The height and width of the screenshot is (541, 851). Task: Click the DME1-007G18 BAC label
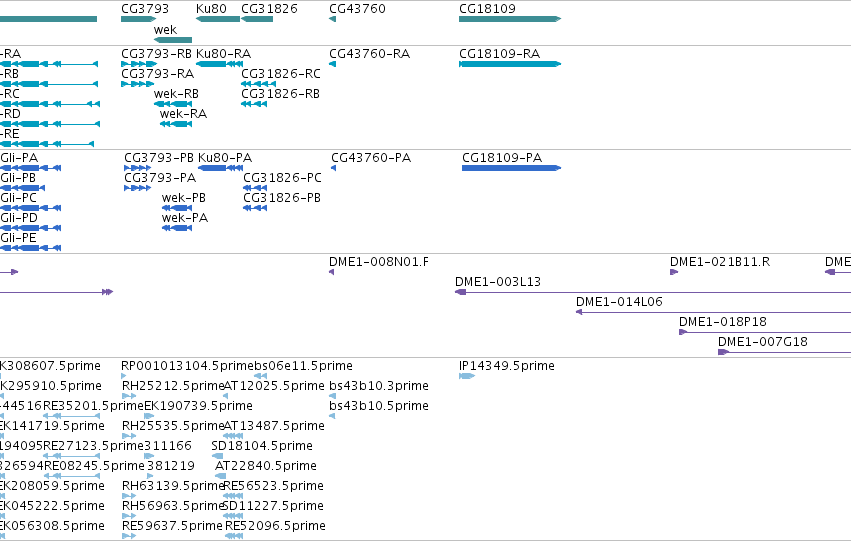(763, 342)
